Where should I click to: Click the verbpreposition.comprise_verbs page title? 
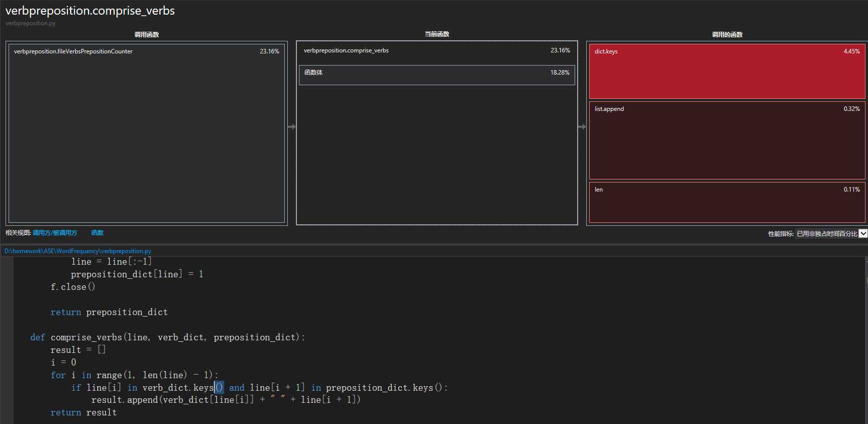(90, 11)
